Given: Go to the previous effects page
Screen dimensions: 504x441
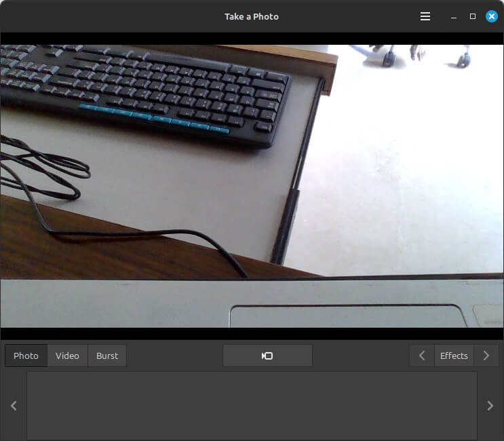Looking at the screenshot, I should (422, 356).
